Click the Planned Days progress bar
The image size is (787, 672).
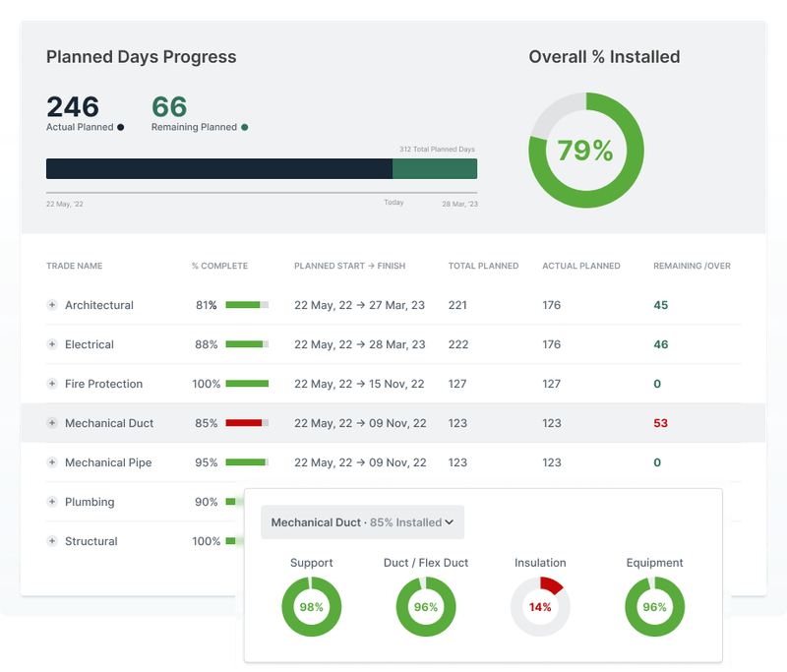(261, 167)
